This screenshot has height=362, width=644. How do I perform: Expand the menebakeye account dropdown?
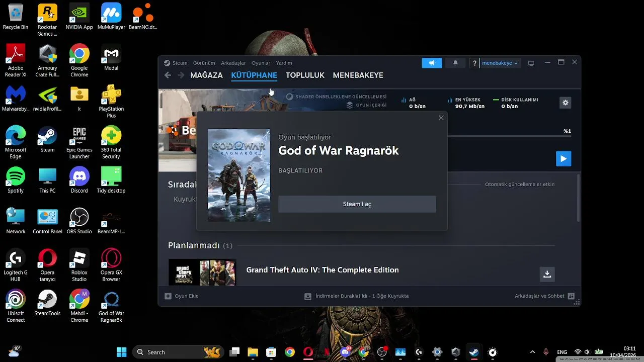(500, 63)
